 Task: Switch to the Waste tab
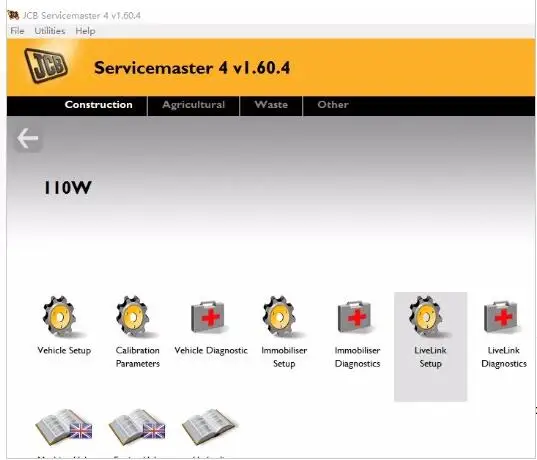(271, 105)
